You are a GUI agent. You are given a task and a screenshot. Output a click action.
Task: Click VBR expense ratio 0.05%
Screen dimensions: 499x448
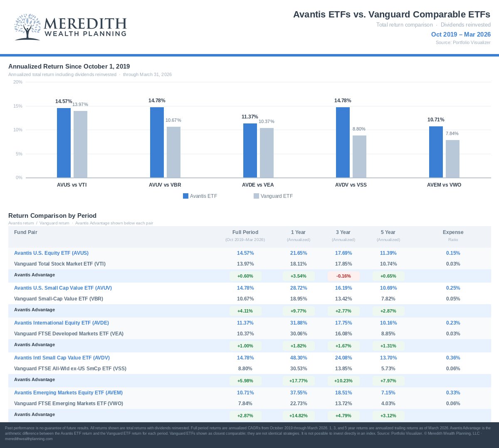pyautogui.click(x=453, y=299)
